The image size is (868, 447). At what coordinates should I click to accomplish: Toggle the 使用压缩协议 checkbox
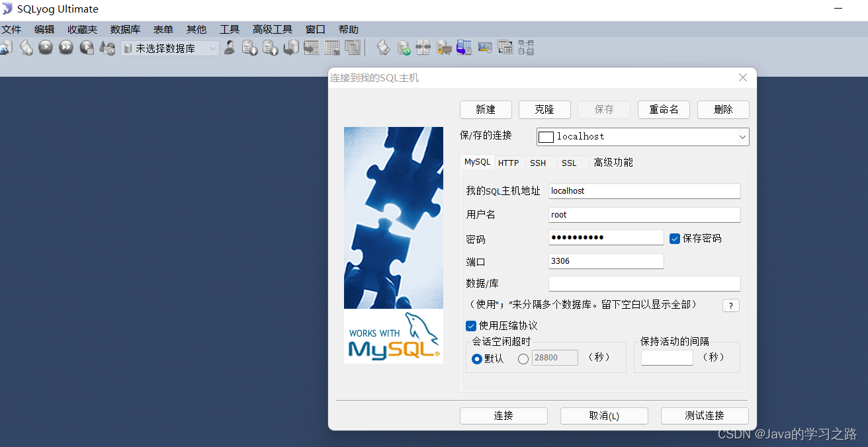[x=471, y=326]
